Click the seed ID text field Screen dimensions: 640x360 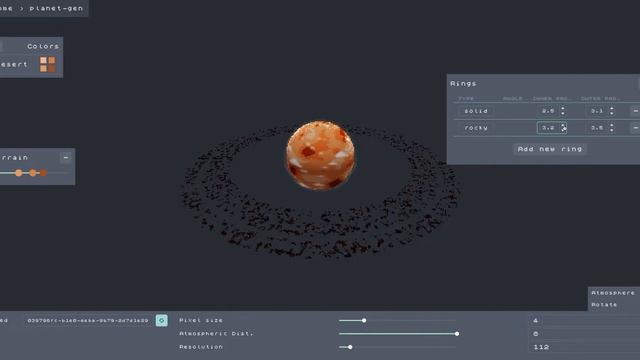(x=88, y=320)
